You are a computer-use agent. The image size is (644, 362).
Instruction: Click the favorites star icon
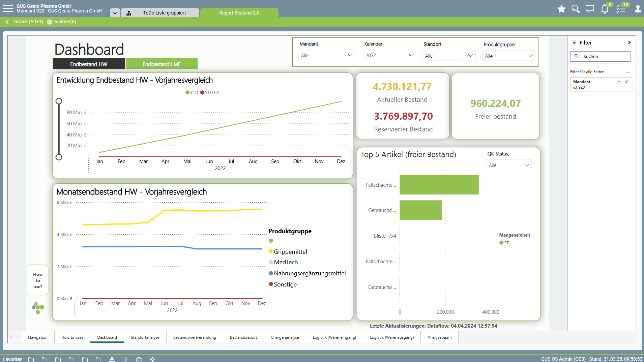coord(561,9)
